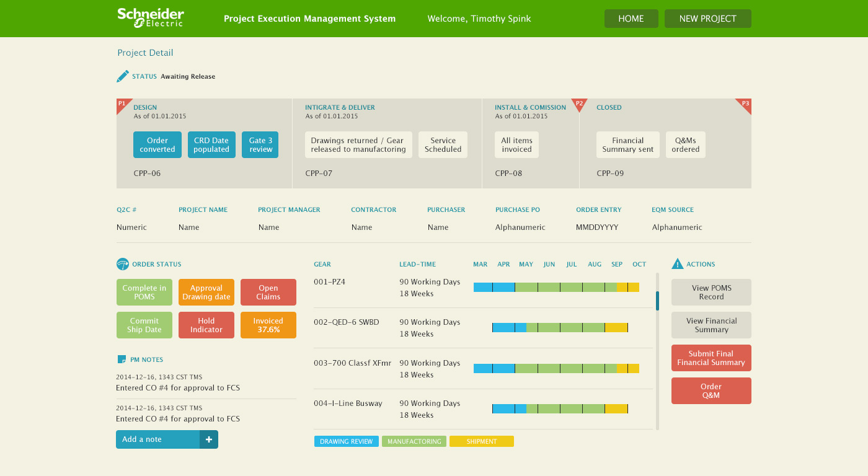The image size is (868, 476).
Task: Click View POMS Record
Action: click(x=711, y=292)
